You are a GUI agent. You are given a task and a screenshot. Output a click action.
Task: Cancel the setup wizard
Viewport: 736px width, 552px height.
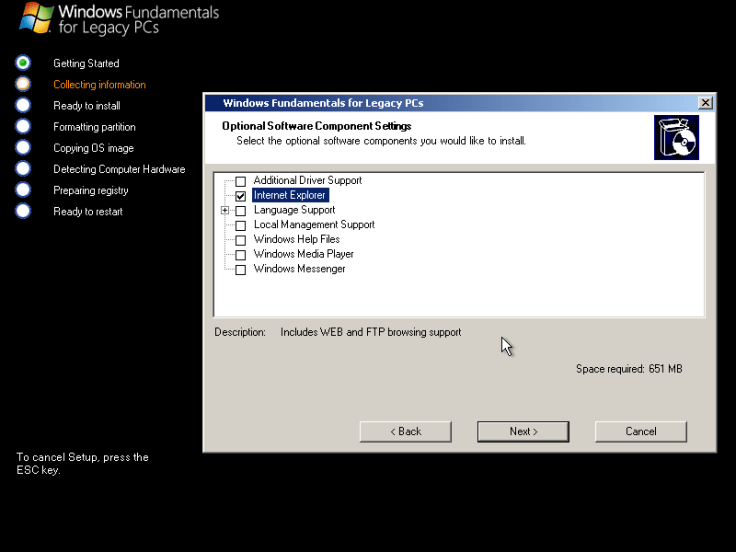[x=640, y=431]
